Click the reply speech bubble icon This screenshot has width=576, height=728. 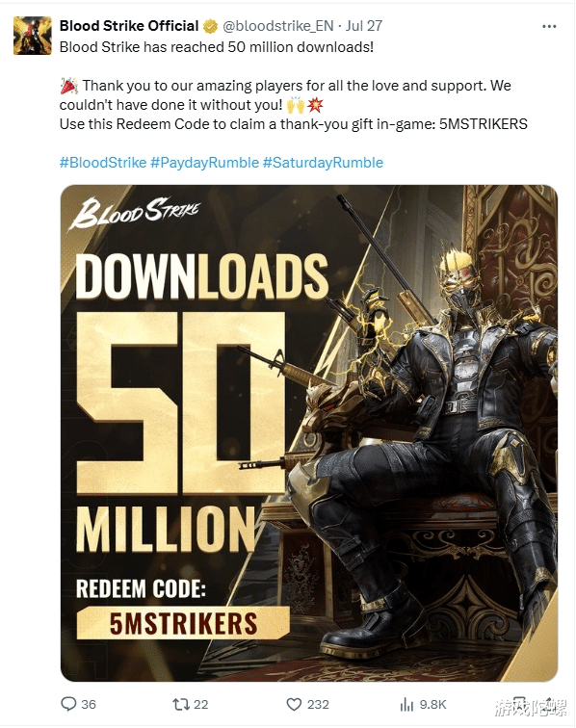click(68, 704)
